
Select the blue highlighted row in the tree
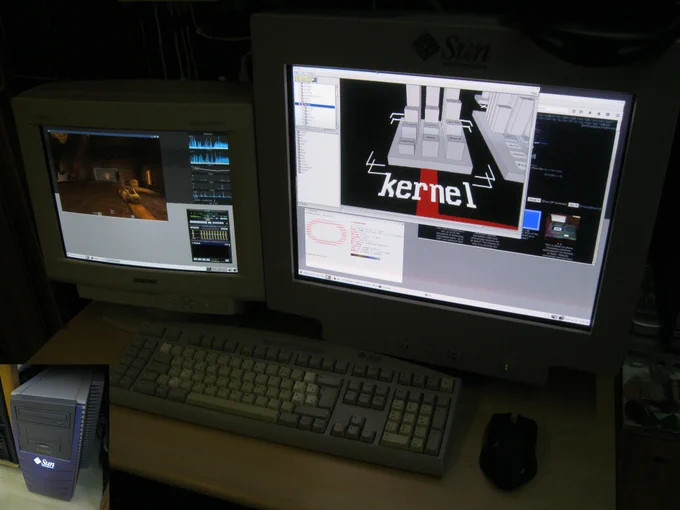point(316,105)
